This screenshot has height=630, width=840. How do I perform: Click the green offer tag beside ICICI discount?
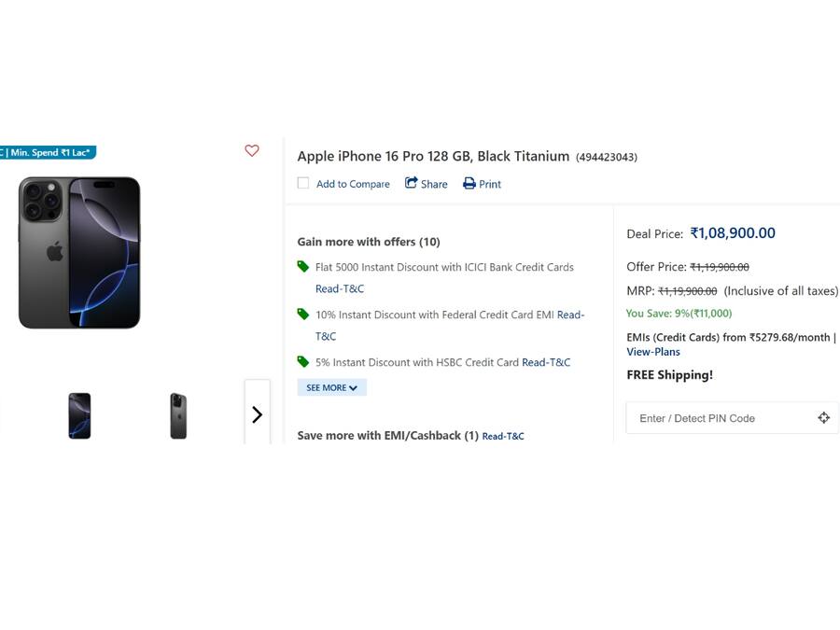[x=303, y=266]
